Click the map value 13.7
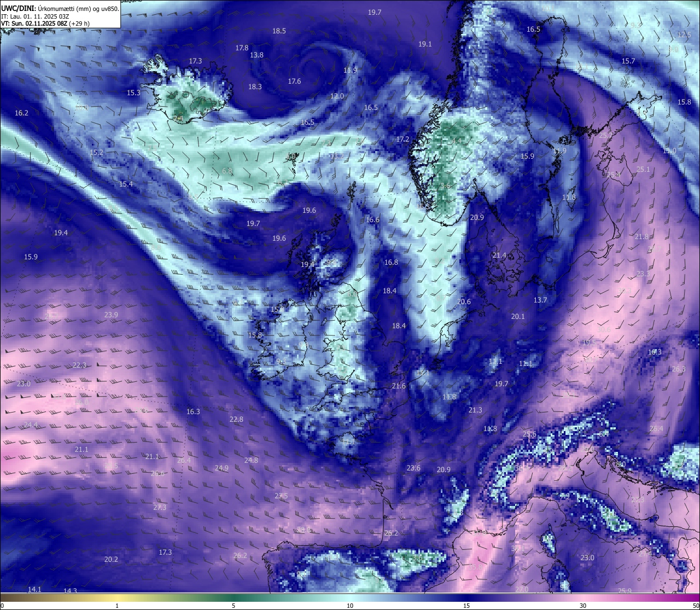The width and height of the screenshot is (700, 610). [540, 300]
